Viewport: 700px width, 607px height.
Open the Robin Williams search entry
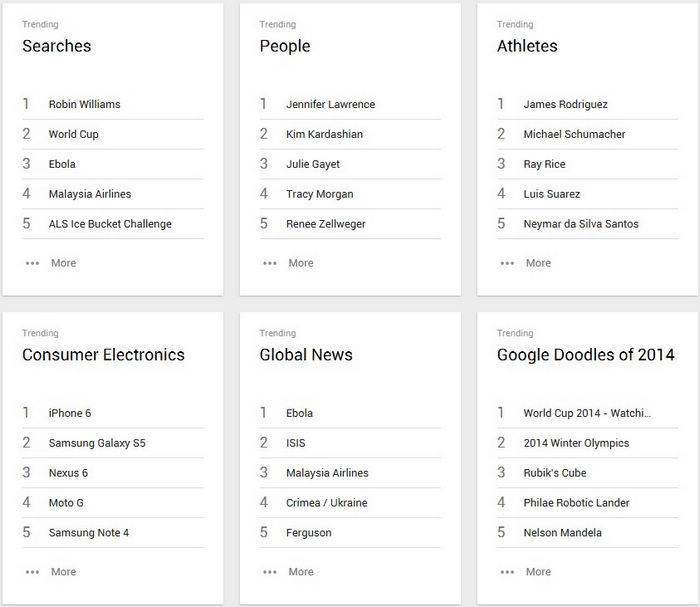point(84,104)
